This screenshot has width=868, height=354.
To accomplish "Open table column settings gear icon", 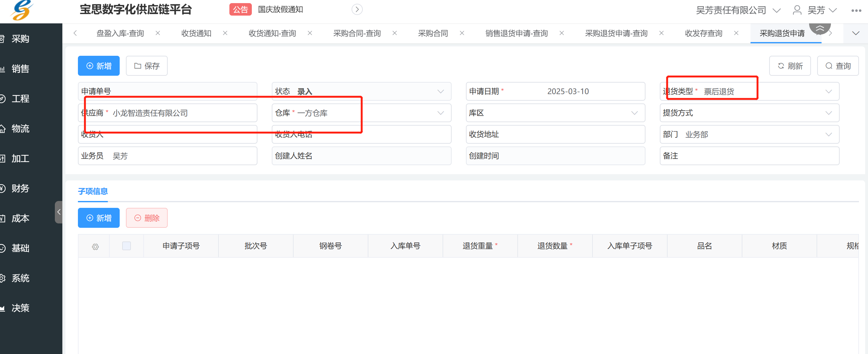I will point(95,246).
